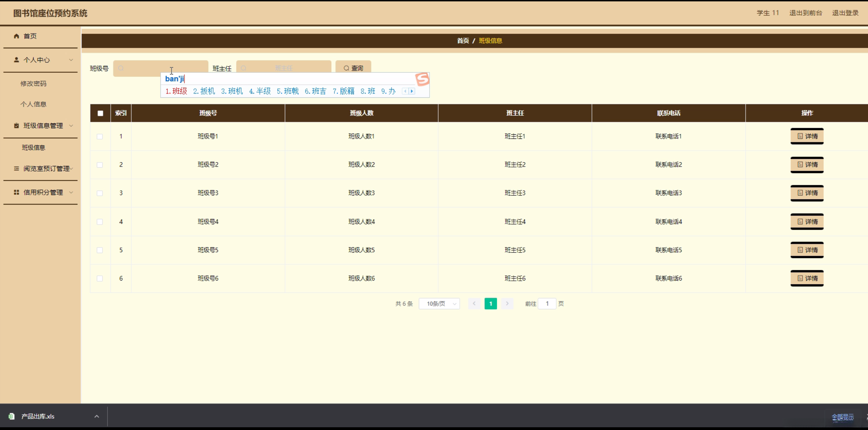This screenshot has height=430, width=868.
Task: Check the checkbox for row 1
Action: point(100,136)
